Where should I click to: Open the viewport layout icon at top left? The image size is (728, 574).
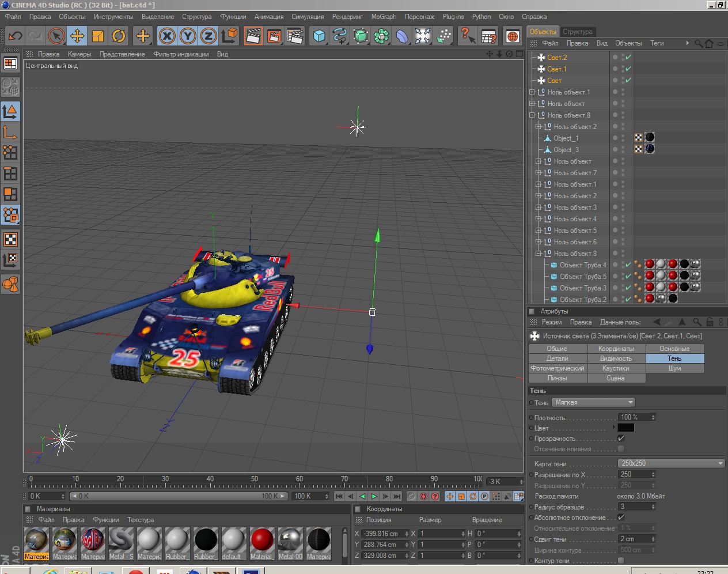(10, 63)
